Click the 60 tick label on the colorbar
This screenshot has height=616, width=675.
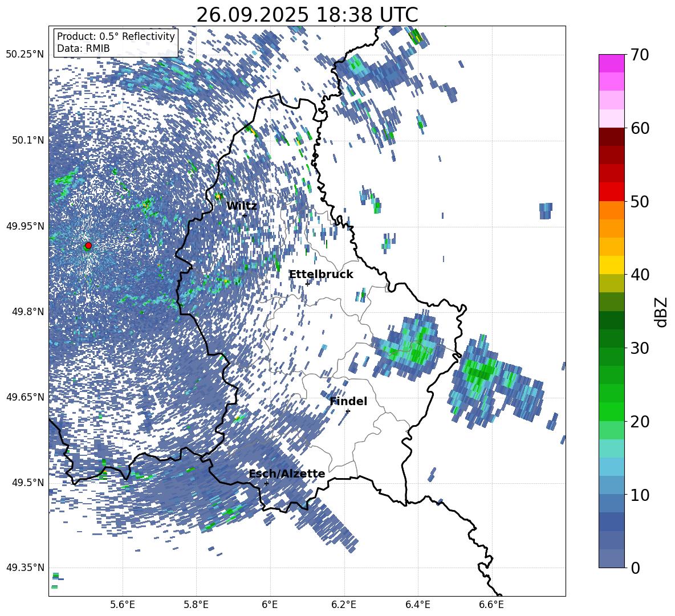point(640,128)
